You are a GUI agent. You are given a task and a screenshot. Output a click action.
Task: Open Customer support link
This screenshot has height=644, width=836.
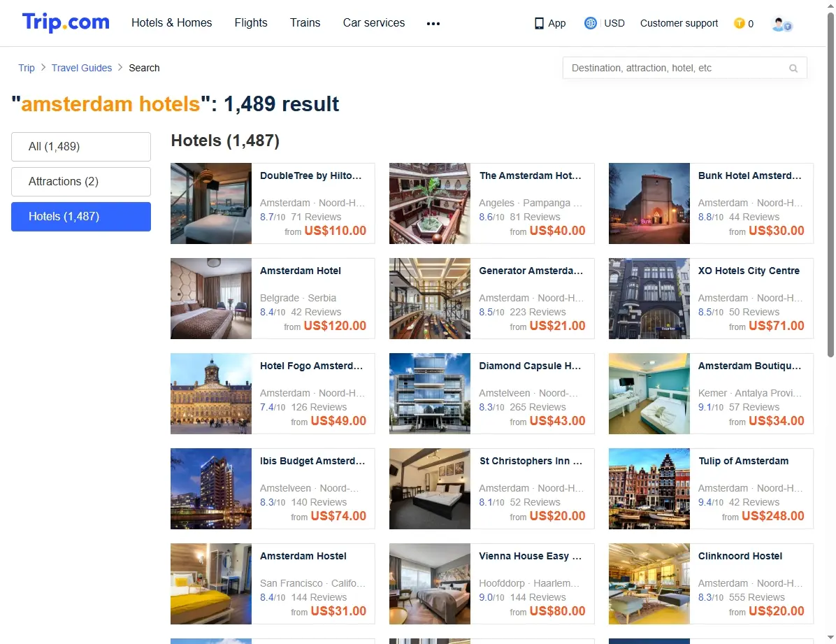pyautogui.click(x=679, y=24)
